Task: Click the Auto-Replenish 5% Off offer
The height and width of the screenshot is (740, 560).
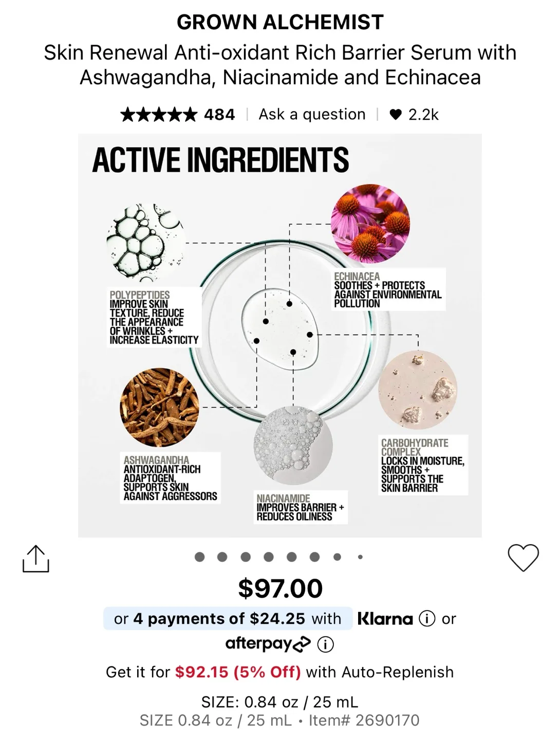Action: pyautogui.click(x=280, y=672)
